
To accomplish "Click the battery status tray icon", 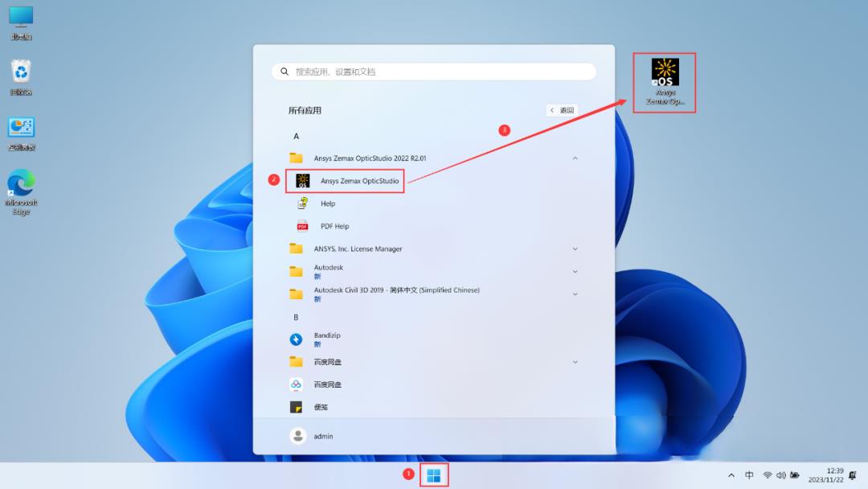I will pos(794,475).
